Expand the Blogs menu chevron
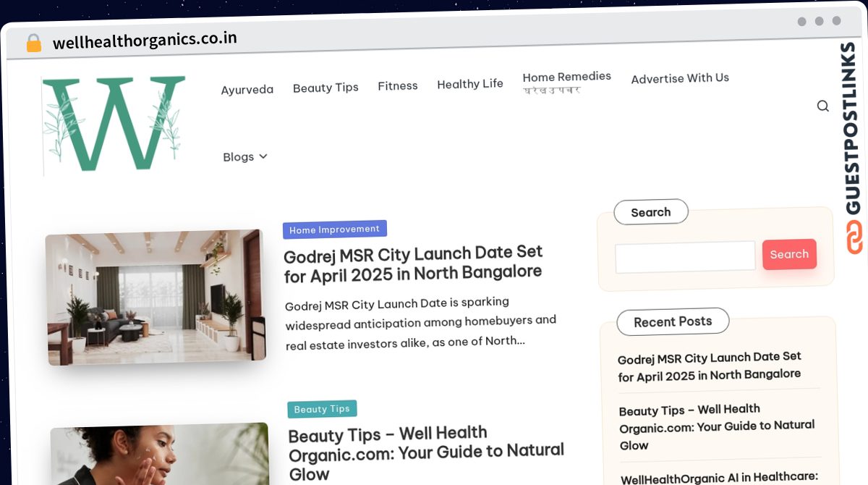Image resolution: width=868 pixels, height=485 pixels. (x=263, y=156)
